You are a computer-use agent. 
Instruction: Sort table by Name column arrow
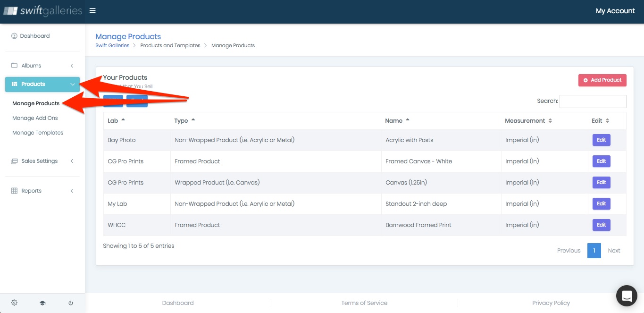tap(407, 120)
